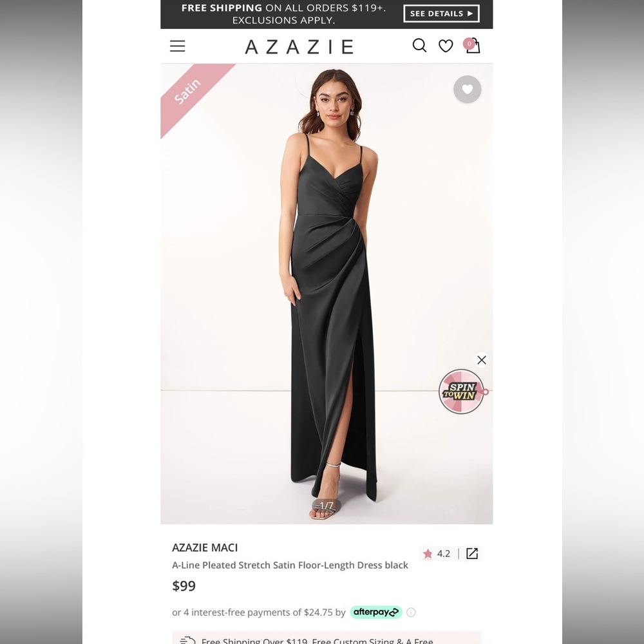Image resolution: width=644 pixels, height=644 pixels.
Task: View the shopping bag cart icon
Action: pos(473,46)
